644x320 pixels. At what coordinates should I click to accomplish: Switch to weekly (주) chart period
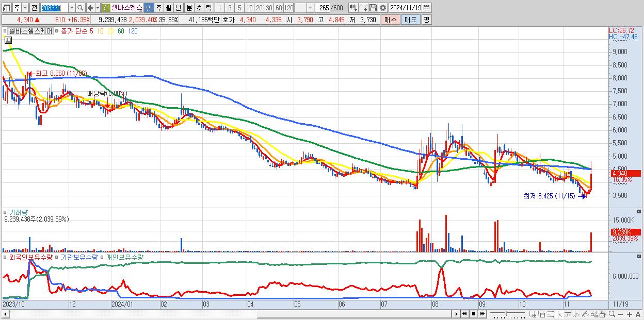coord(158,8)
